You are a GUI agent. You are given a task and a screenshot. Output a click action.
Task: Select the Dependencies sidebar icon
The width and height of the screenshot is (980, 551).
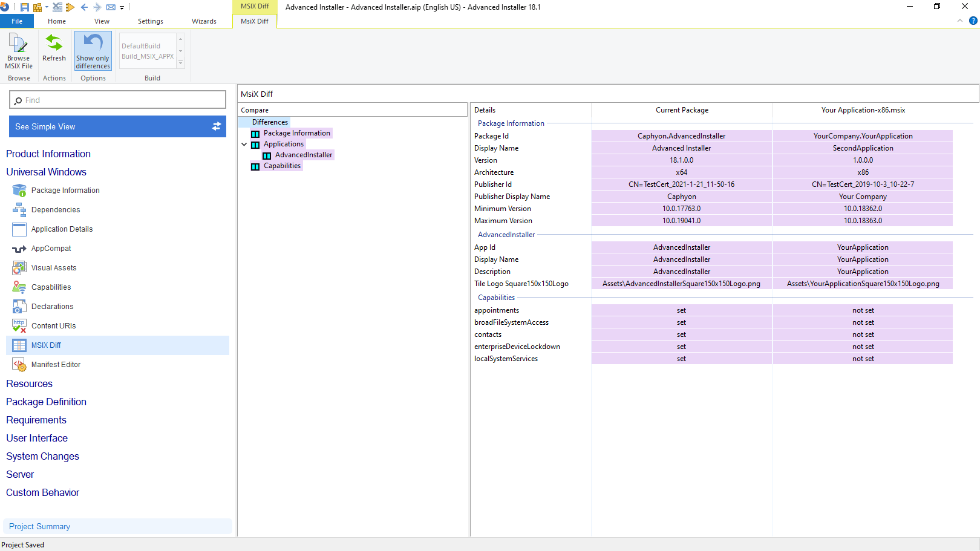(19, 209)
